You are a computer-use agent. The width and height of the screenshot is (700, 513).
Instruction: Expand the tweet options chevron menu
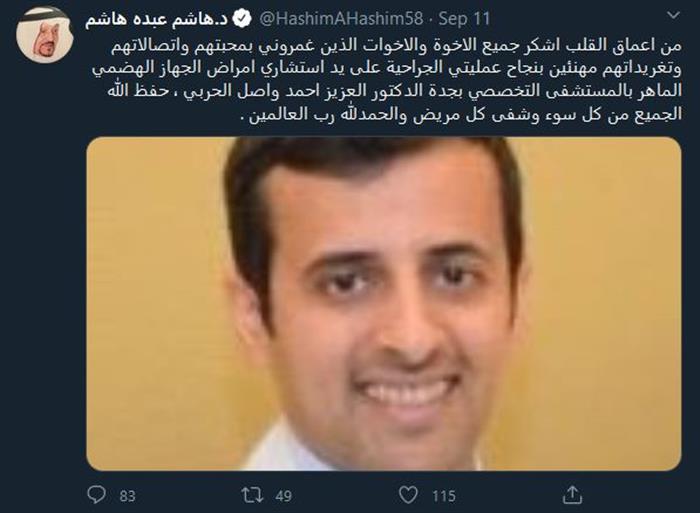[x=673, y=16]
